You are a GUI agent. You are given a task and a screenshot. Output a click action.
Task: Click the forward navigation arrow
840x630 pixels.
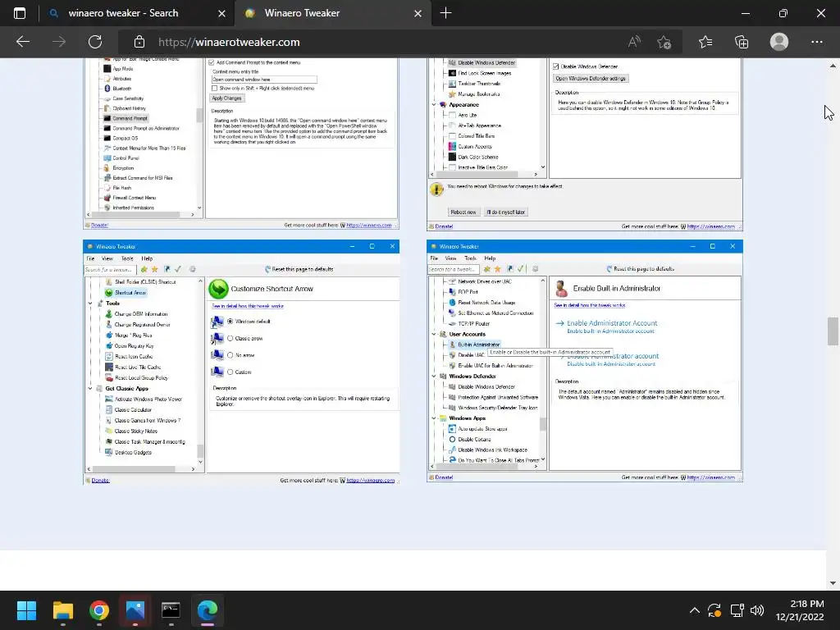coord(59,42)
